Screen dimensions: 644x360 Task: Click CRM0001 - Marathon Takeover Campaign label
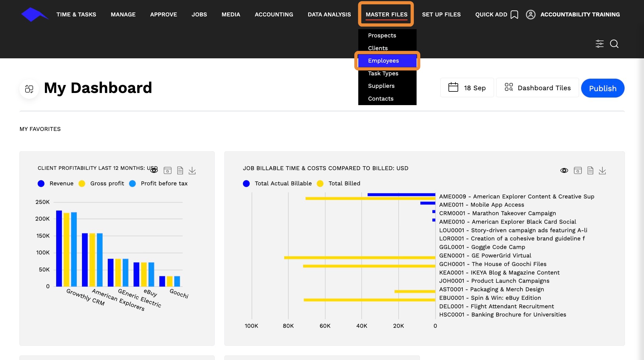click(x=498, y=213)
